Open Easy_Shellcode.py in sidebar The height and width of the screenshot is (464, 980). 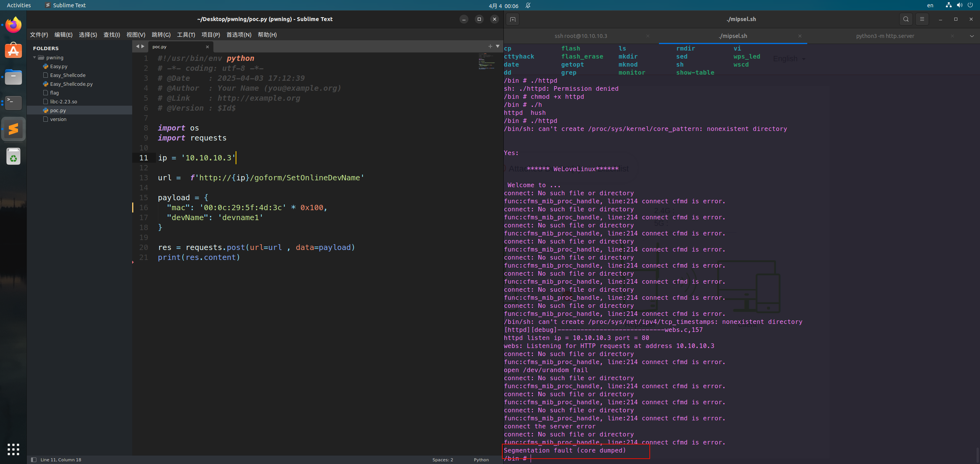(x=71, y=84)
